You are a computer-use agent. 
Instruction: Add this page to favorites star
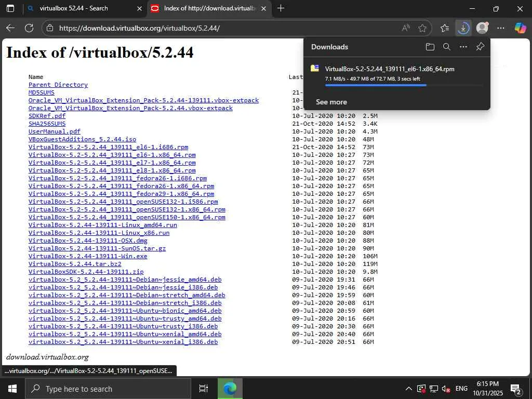[x=422, y=28]
